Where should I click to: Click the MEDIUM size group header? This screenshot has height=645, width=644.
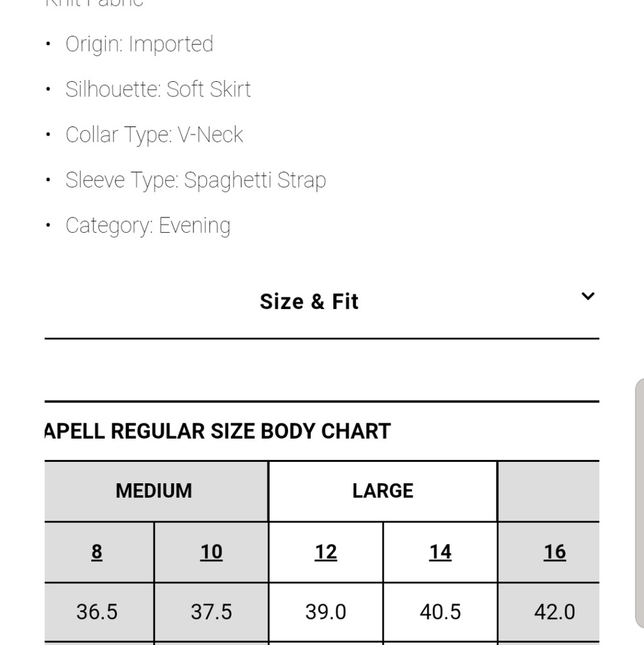154,491
